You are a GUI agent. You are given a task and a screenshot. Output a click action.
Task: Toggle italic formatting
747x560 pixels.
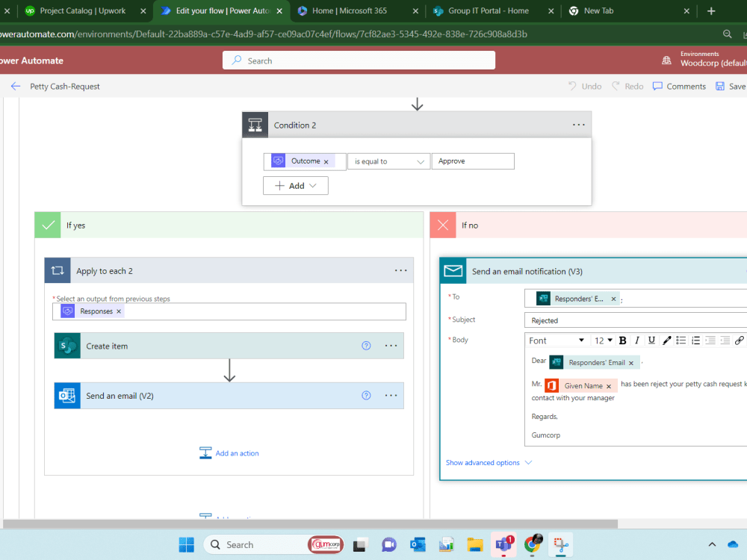637,340
